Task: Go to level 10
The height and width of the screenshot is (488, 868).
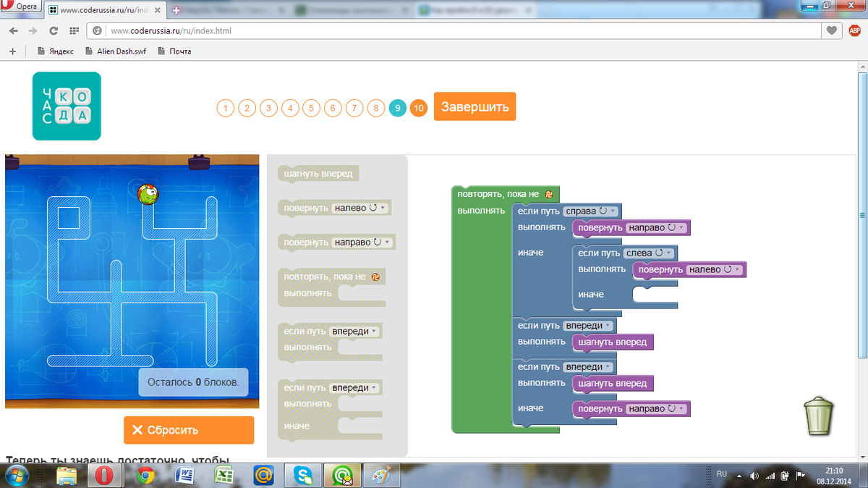Action: click(x=418, y=109)
